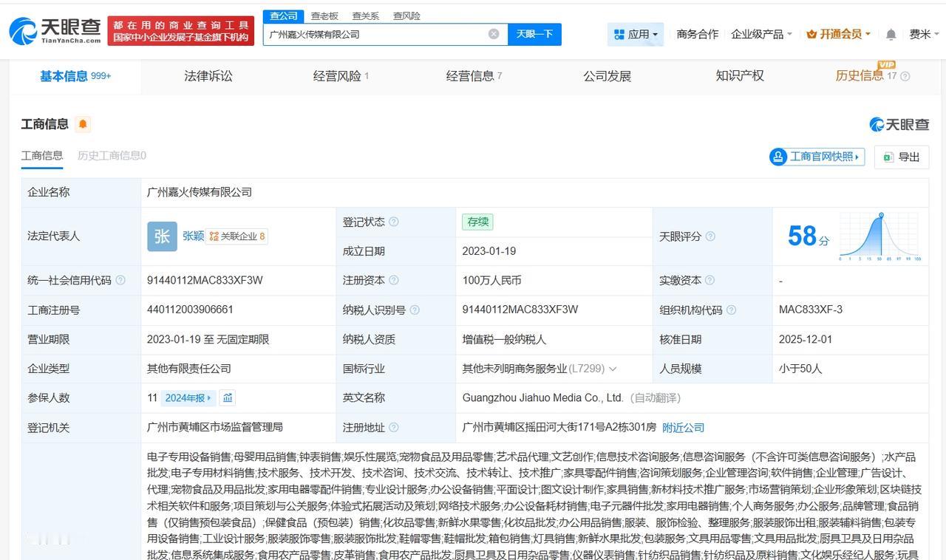Click the organization code MAC833XF-3

811,310
